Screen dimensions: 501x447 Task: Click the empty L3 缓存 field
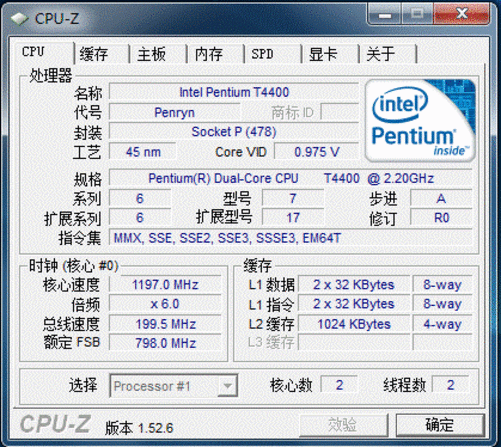point(354,342)
